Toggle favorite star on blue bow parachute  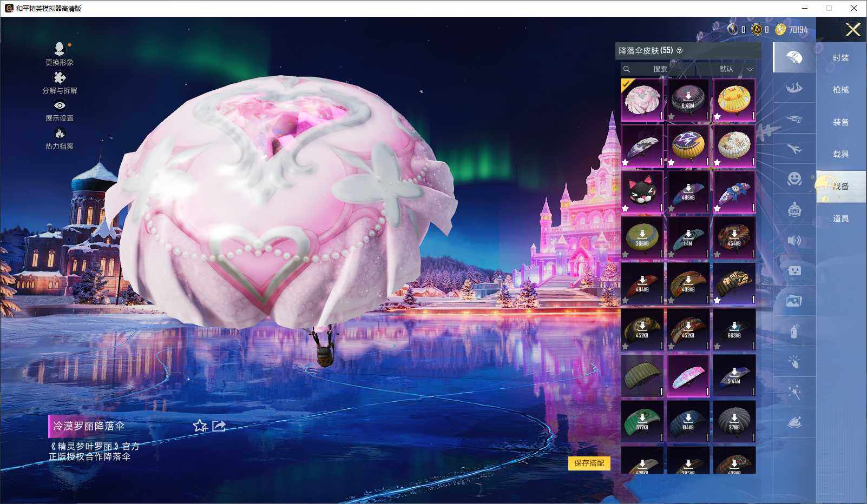click(x=718, y=208)
